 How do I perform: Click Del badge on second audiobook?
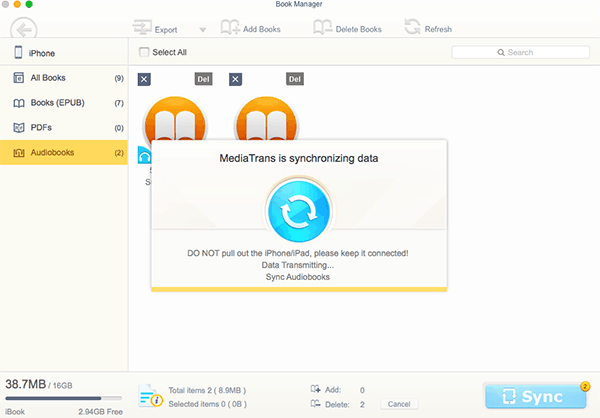295,79
